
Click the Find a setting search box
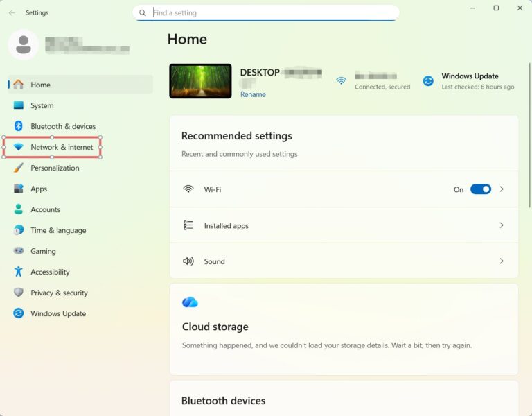266,13
